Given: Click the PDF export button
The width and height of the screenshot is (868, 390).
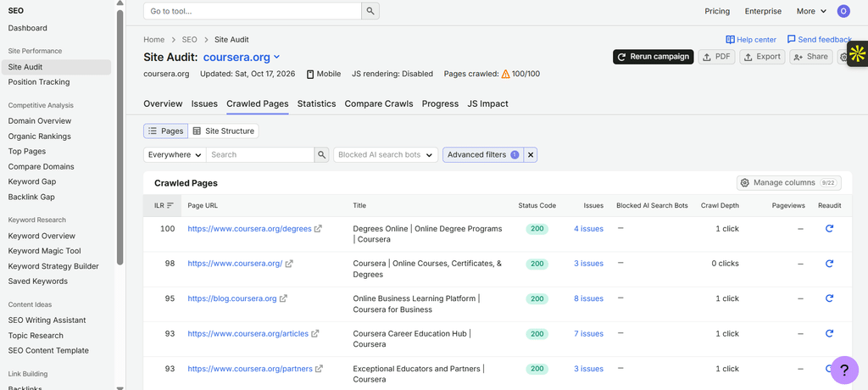Looking at the screenshot, I should 717,57.
